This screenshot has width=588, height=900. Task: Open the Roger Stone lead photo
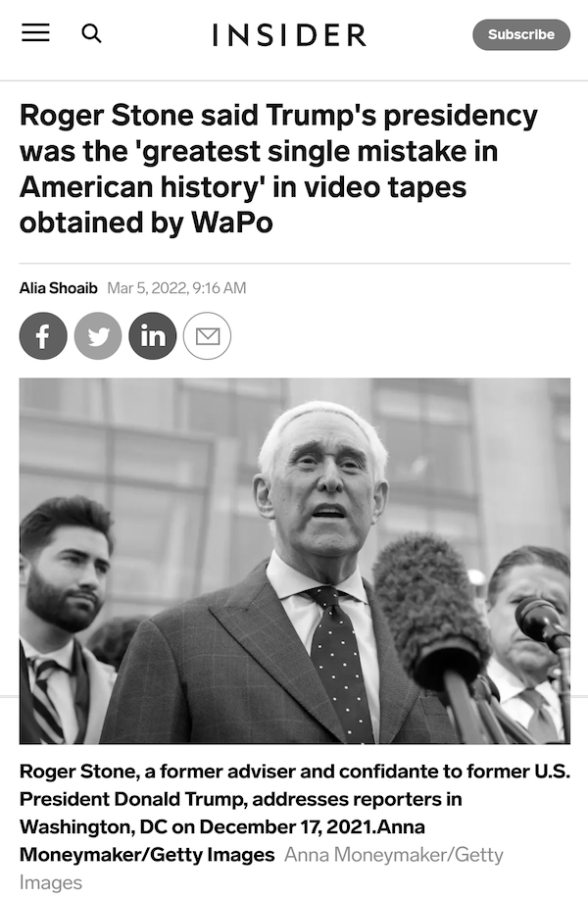[x=295, y=561]
